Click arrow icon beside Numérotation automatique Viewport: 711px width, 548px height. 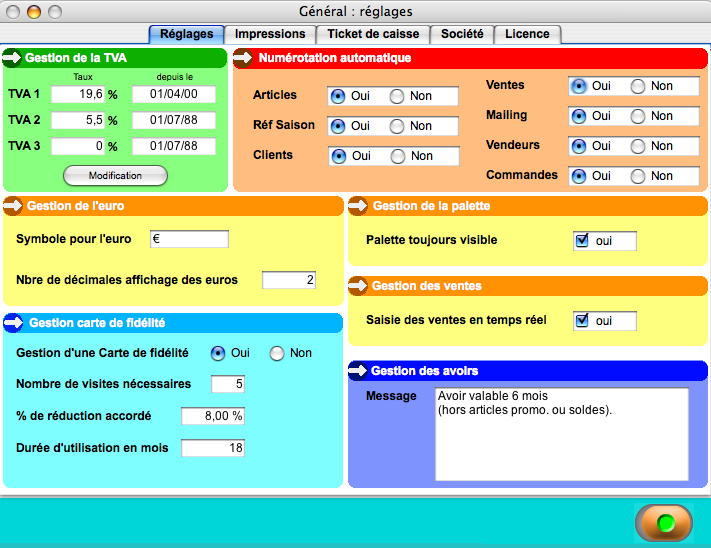pos(244,58)
